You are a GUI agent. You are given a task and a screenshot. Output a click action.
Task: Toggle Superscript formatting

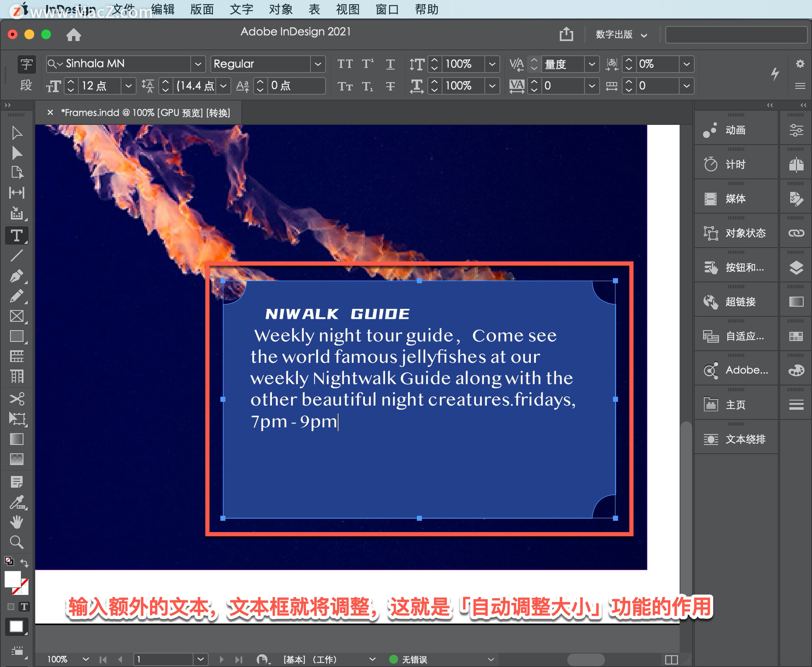pyautogui.click(x=368, y=64)
